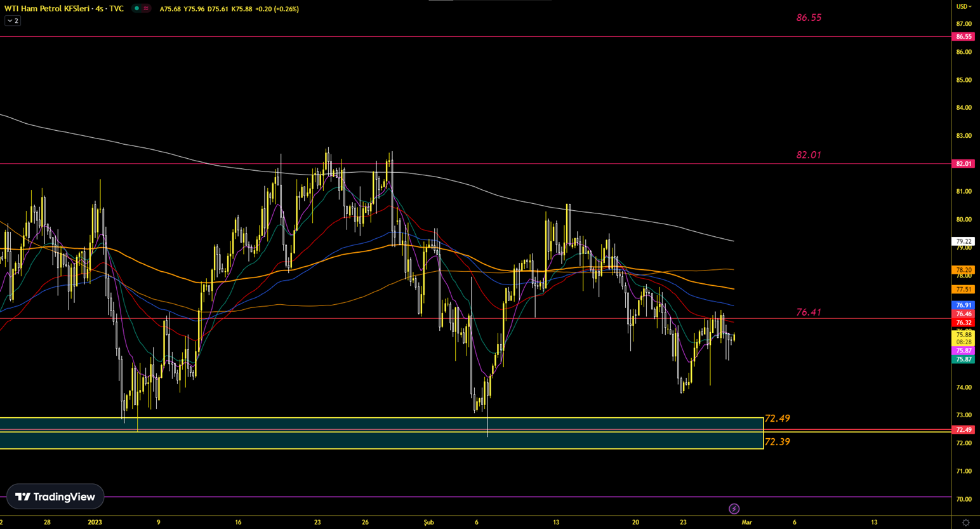
Task: Select the 86.55 pink price axis label
Action: [x=963, y=37]
